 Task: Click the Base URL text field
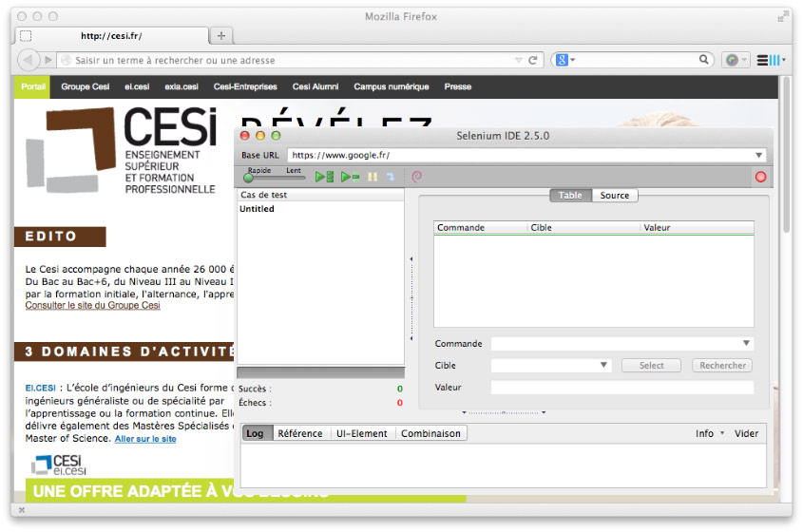pyautogui.click(x=521, y=155)
